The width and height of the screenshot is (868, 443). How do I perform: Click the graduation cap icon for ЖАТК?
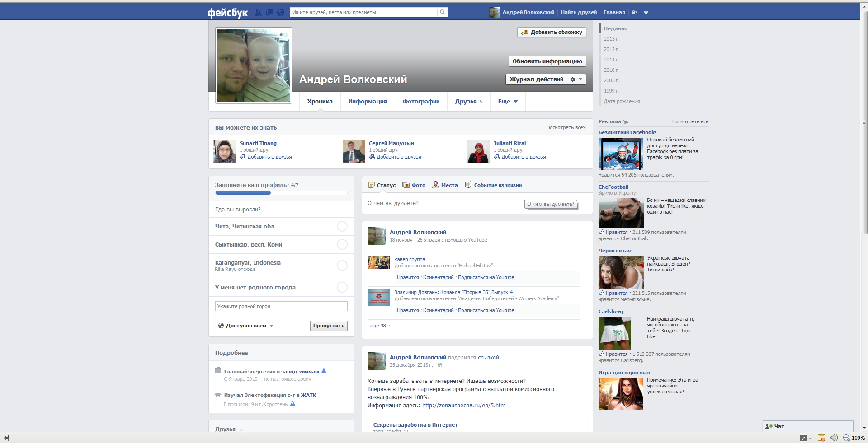point(218,395)
